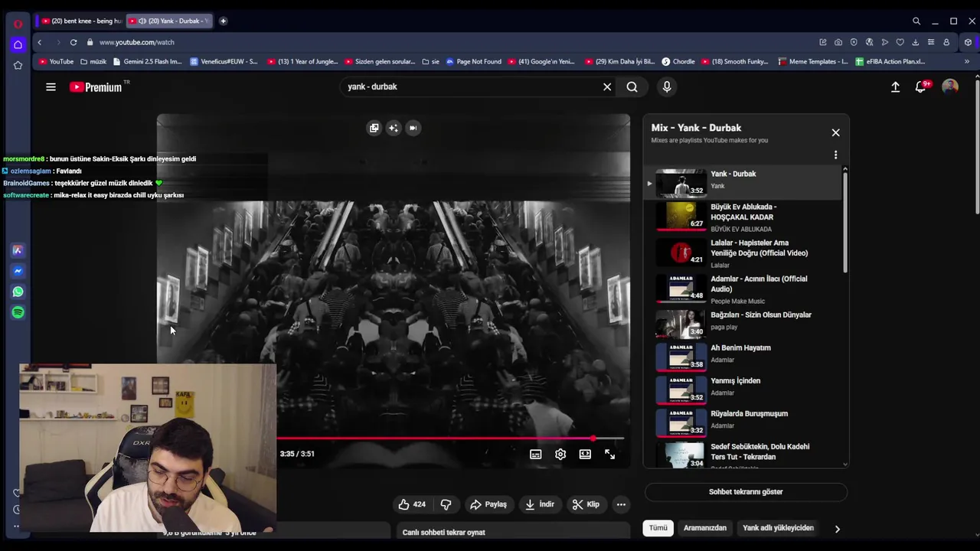Open the Opera menu logo
Image resolution: width=980 pixels, height=551 pixels.
point(18,24)
